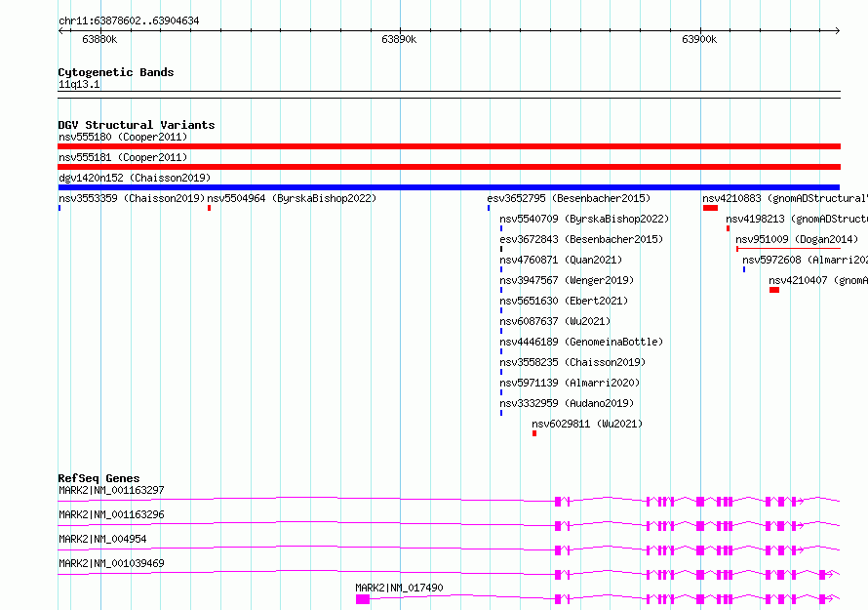Image resolution: width=868 pixels, height=610 pixels.
Task: Click the red bar under nsv4210407
Action: [x=774, y=290]
